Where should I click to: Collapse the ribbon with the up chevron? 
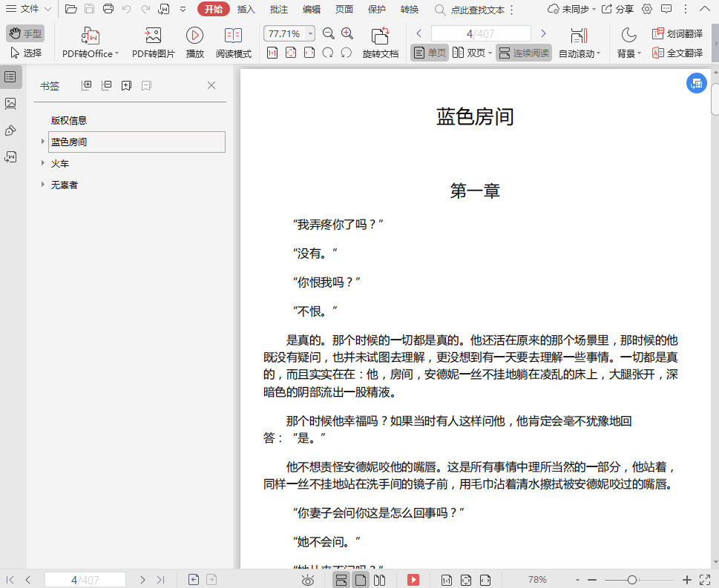[705, 9]
